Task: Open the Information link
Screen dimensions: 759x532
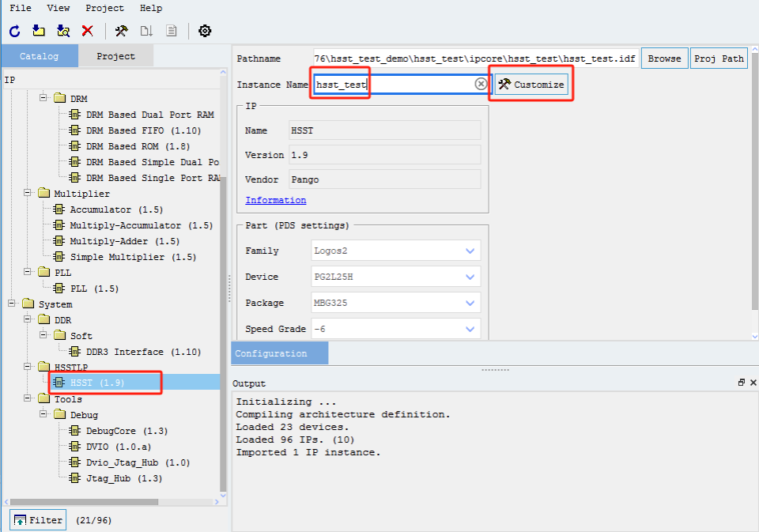Action: coord(276,200)
